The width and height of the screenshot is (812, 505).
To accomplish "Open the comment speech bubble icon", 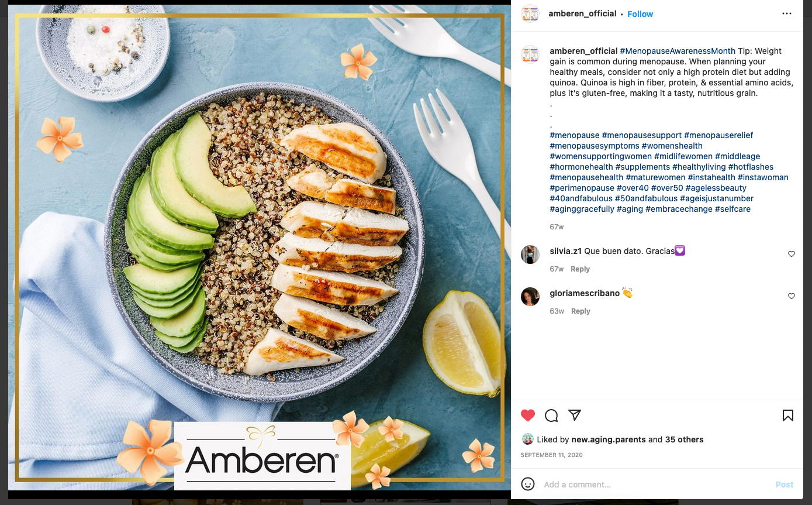I will coord(551,415).
